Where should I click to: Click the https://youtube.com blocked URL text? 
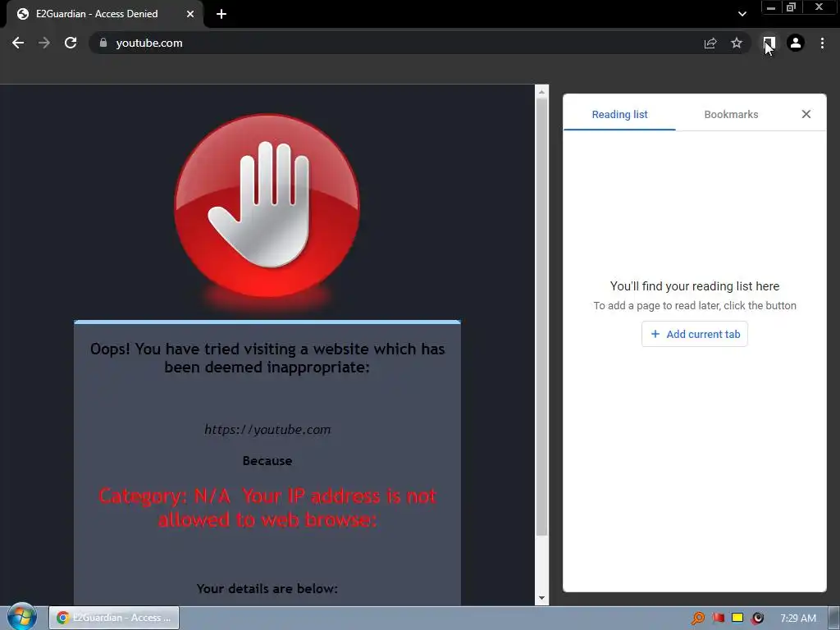267,430
